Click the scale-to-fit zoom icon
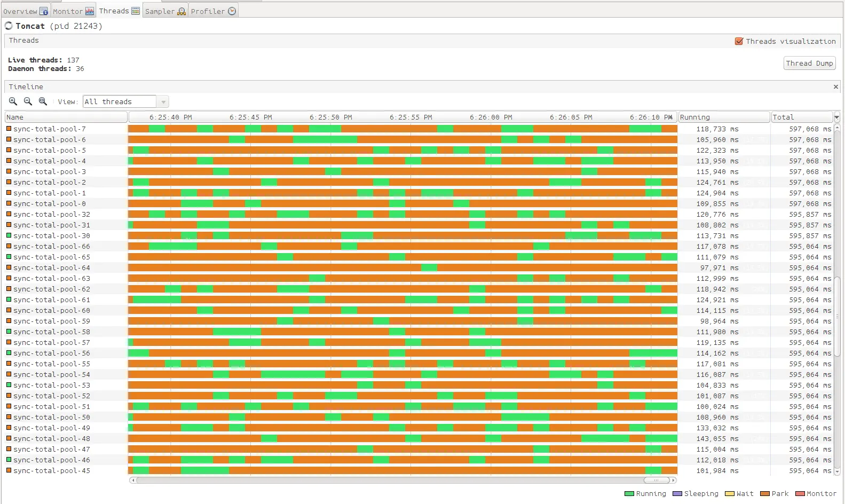The height and width of the screenshot is (504, 845). [43, 101]
